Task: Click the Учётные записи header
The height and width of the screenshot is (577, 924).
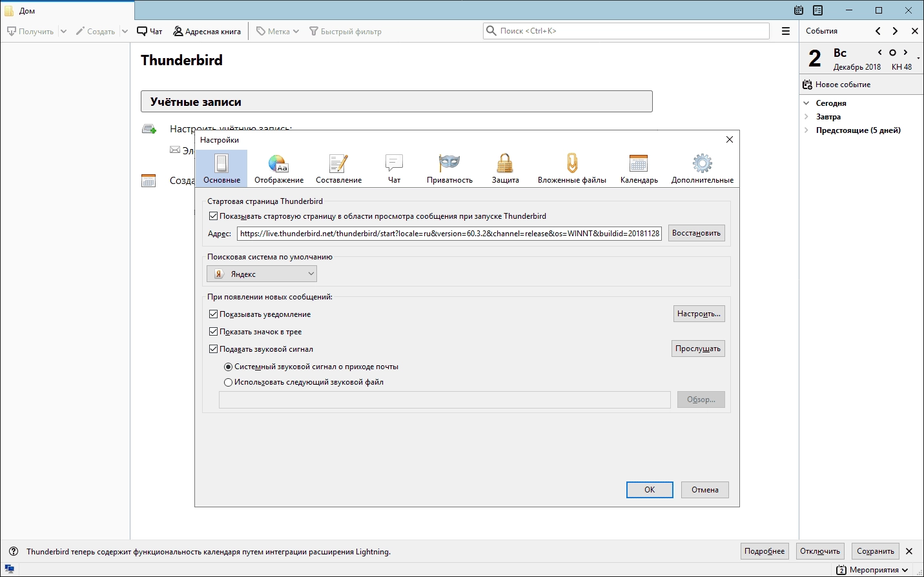Action: [x=396, y=101]
